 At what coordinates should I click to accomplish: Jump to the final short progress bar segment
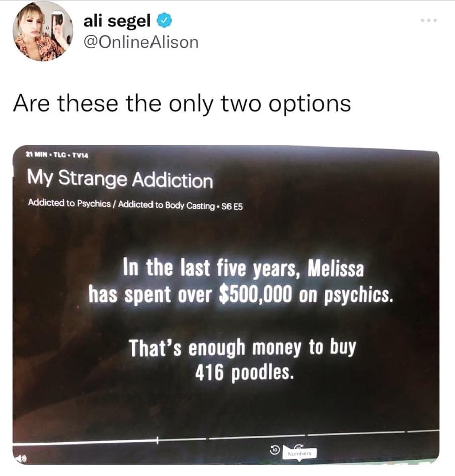[x=423, y=431]
